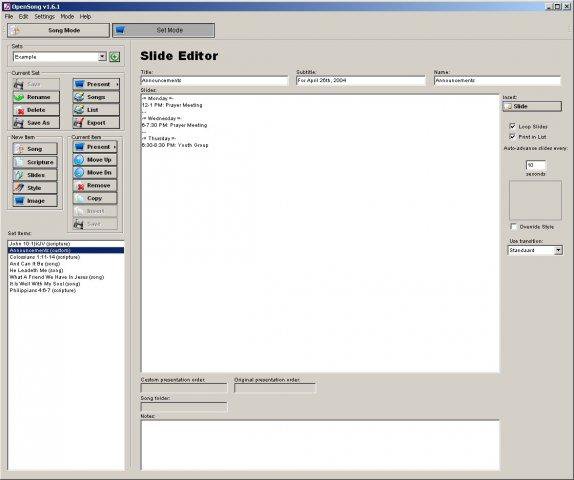Toggle the Print in List checkbox
Viewport: 574px width, 480px height.
512,136
